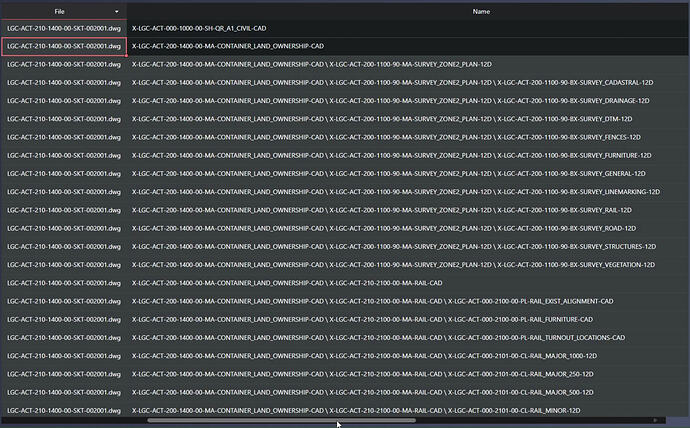Click the red-outlined File cell beside CONTAINER_LAND_OWNERSHIP-CAD row
The image size is (690, 428).
64,47
